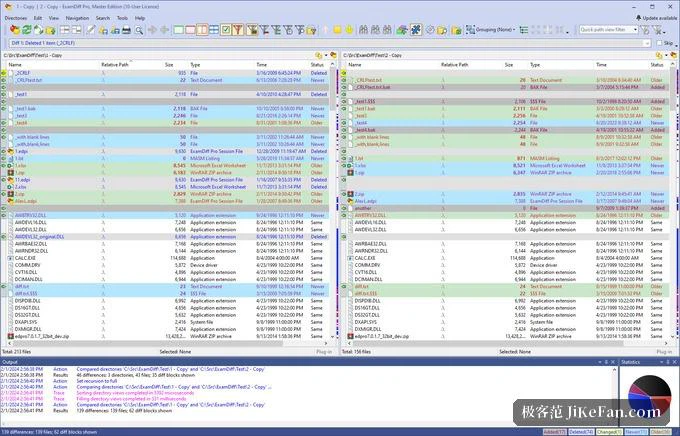Image resolution: width=680 pixels, height=436 pixels.
Task: Click the compare directories apple icon
Action: 15,30
